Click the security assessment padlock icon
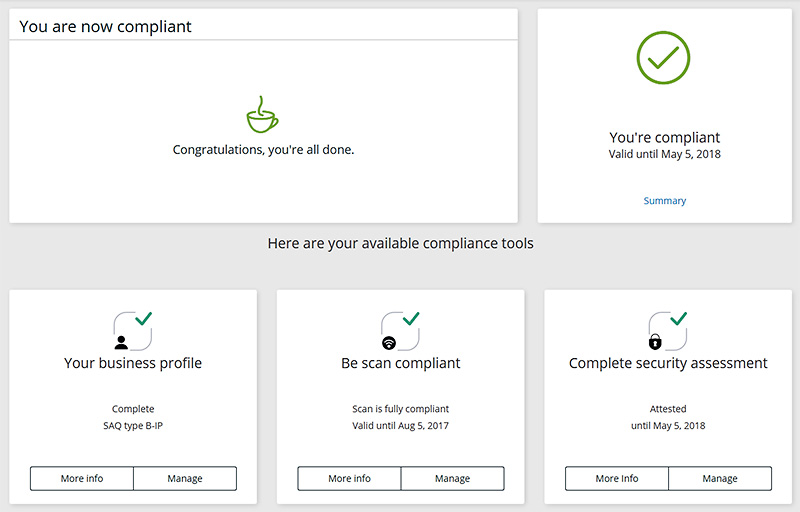800x512 pixels. tap(656, 342)
